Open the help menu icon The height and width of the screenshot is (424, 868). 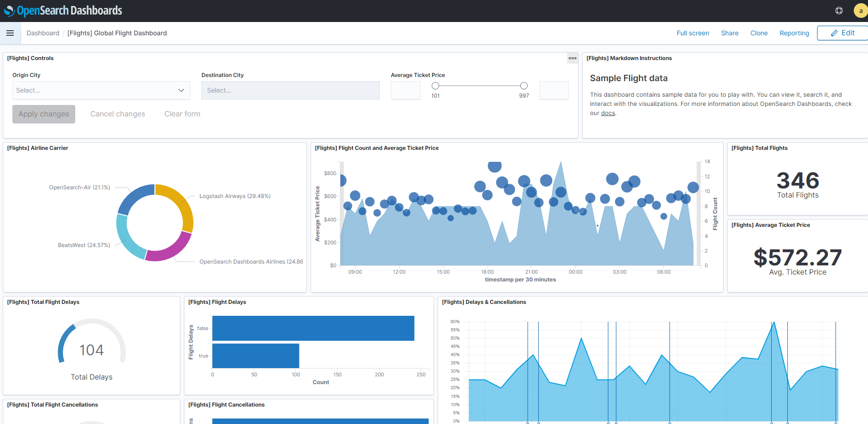pyautogui.click(x=839, y=11)
